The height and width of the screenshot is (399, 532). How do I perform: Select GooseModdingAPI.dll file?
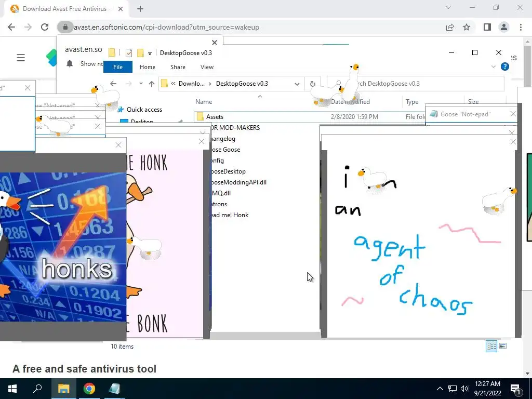click(238, 182)
